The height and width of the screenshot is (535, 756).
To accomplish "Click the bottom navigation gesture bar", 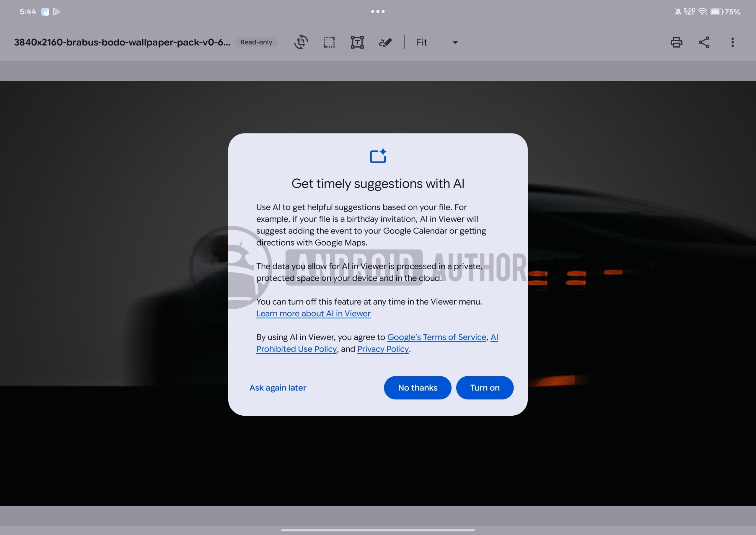I will 378,530.
